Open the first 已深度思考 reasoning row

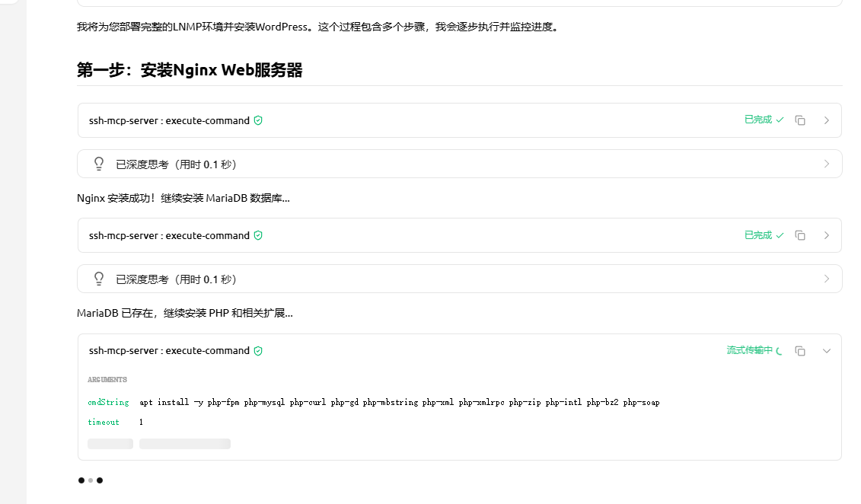460,164
